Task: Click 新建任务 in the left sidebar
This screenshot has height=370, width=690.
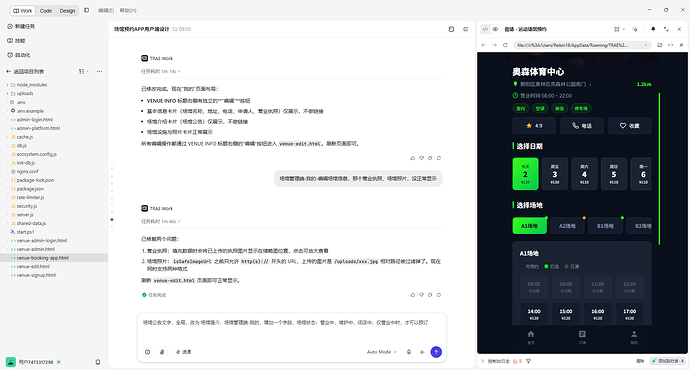Action: pyautogui.click(x=21, y=26)
